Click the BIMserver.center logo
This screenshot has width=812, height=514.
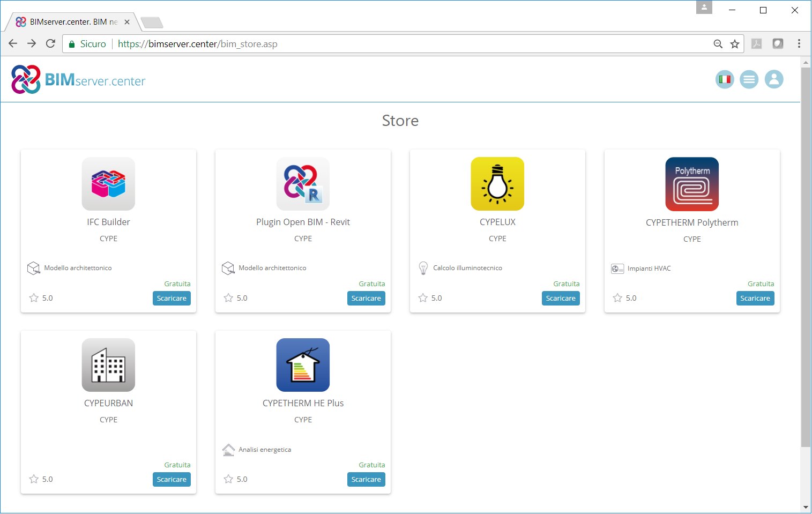(x=78, y=79)
